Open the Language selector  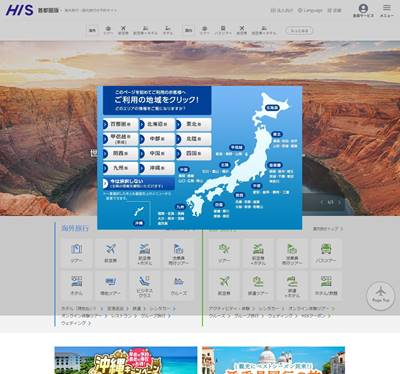pyautogui.click(x=310, y=10)
